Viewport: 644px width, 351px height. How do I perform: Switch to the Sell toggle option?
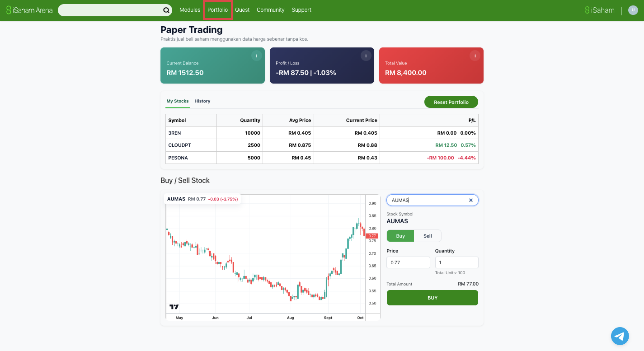(427, 236)
